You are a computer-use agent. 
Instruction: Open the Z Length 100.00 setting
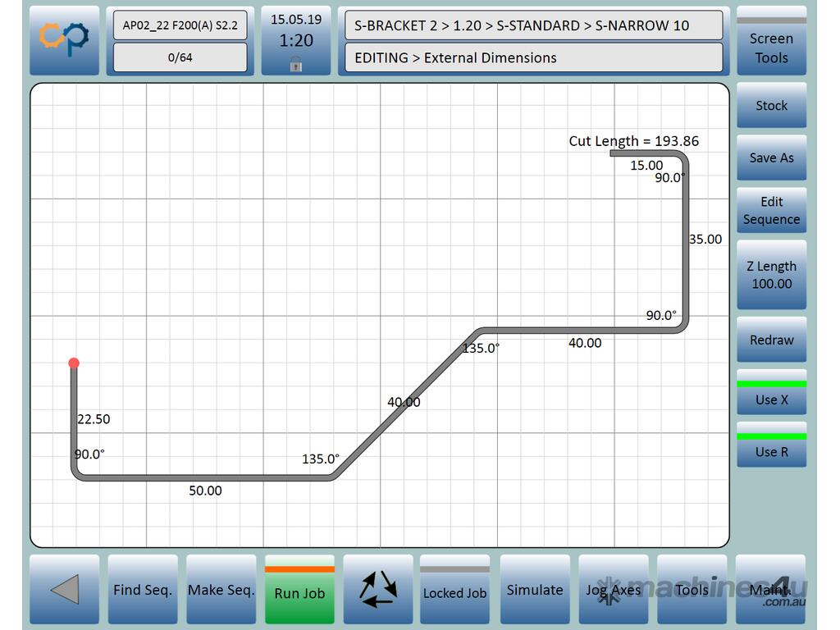771,275
